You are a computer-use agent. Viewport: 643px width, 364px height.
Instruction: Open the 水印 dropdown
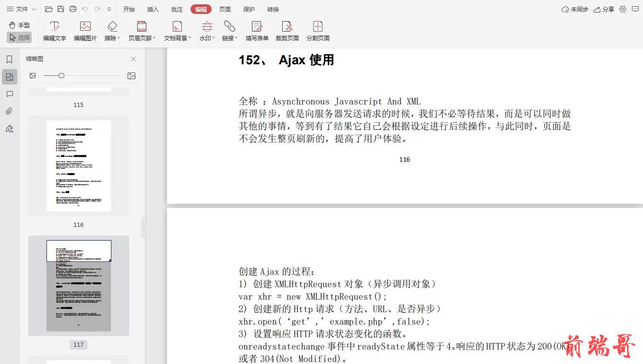207,31
